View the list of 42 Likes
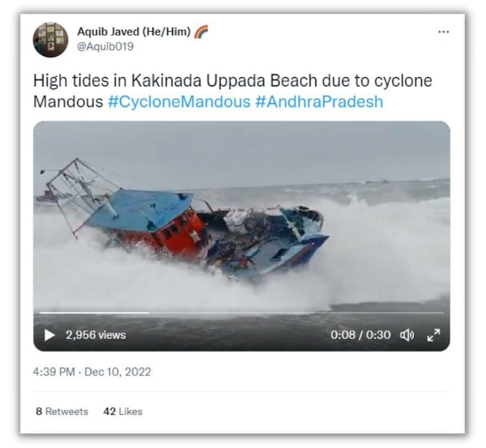486x448 pixels. click(122, 412)
